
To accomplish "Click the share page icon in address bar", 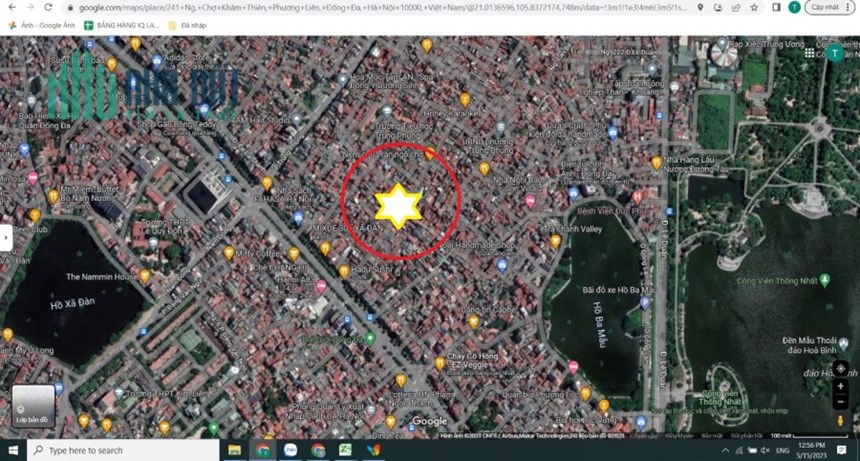I will tap(736, 8).
